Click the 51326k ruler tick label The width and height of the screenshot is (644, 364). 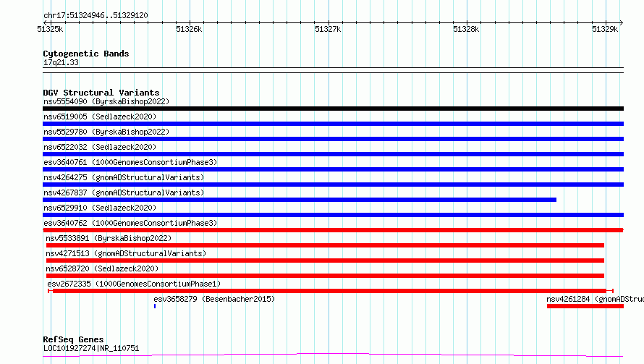point(189,29)
